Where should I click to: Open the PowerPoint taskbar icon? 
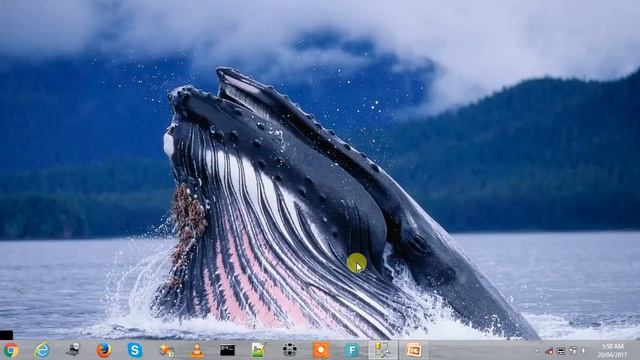pyautogui.click(x=413, y=350)
